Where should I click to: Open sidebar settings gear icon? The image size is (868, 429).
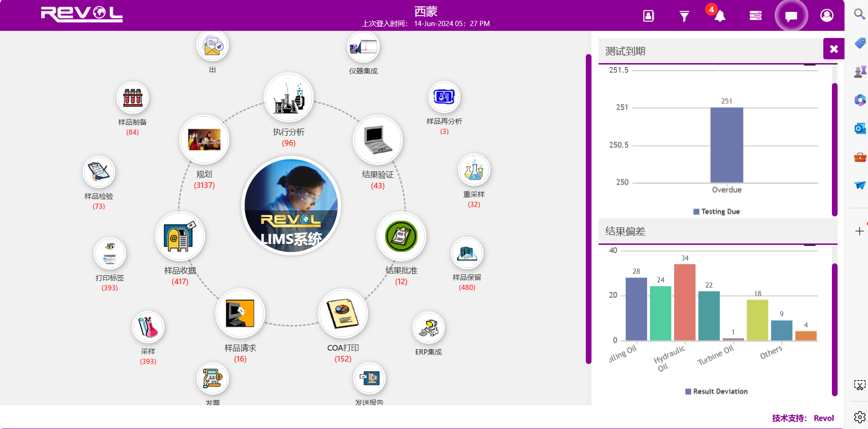pyautogui.click(x=859, y=417)
